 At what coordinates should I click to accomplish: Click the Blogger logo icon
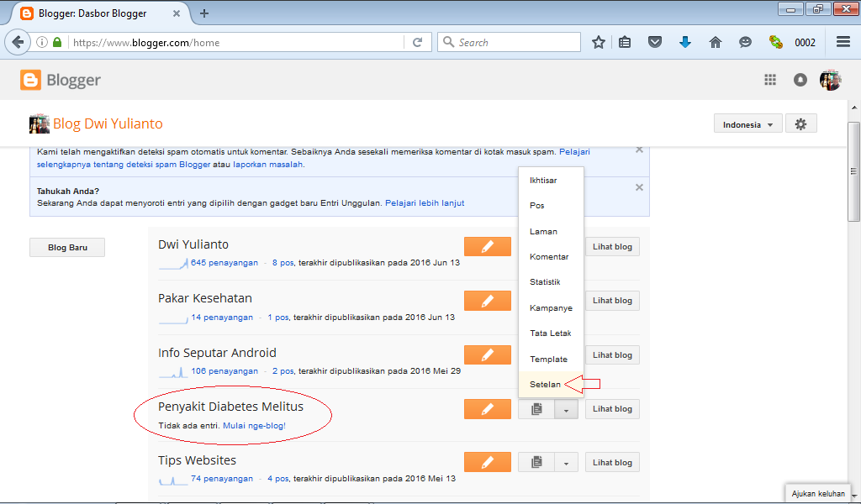[x=30, y=80]
